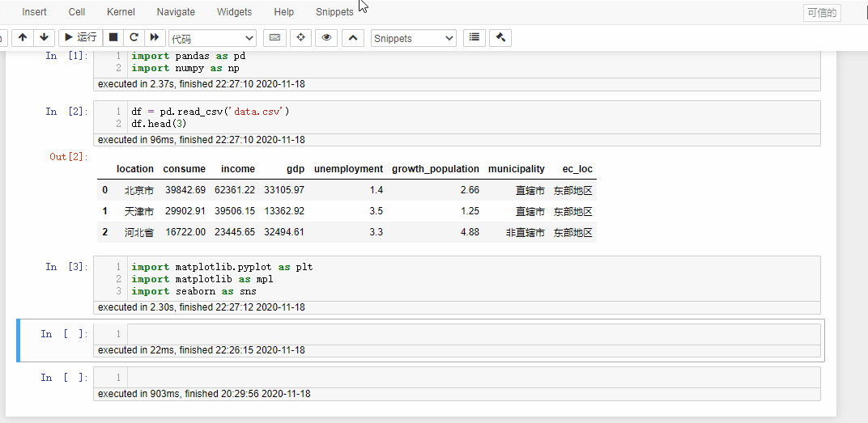Open the keyboard command palette icon
Viewport: 868px width, 423px height.
pos(274,38)
